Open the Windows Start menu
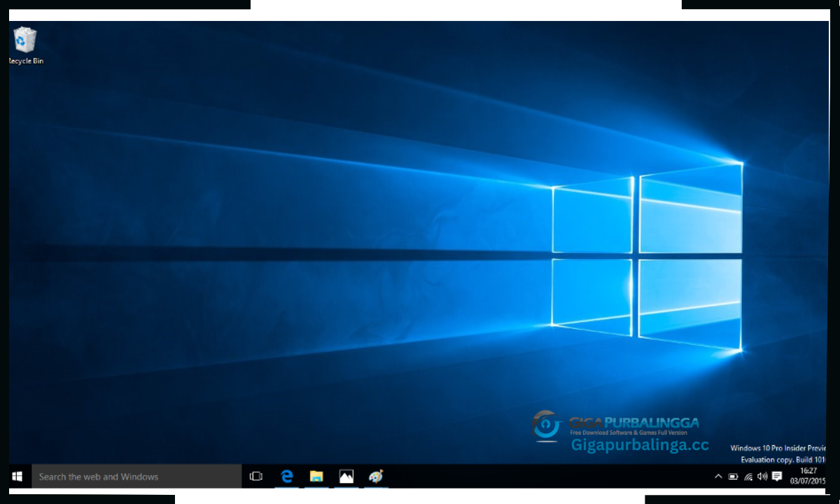 [x=17, y=477]
